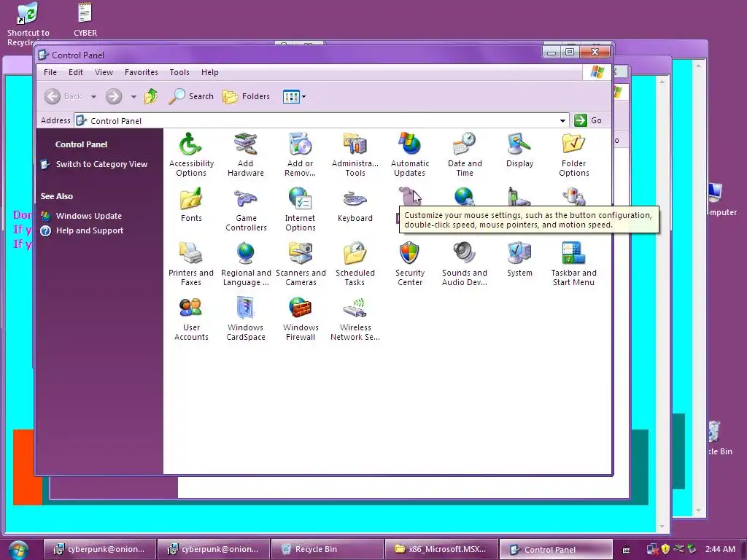Open Regional and Language options
Image resolution: width=747 pixels, height=560 pixels.
tap(246, 264)
